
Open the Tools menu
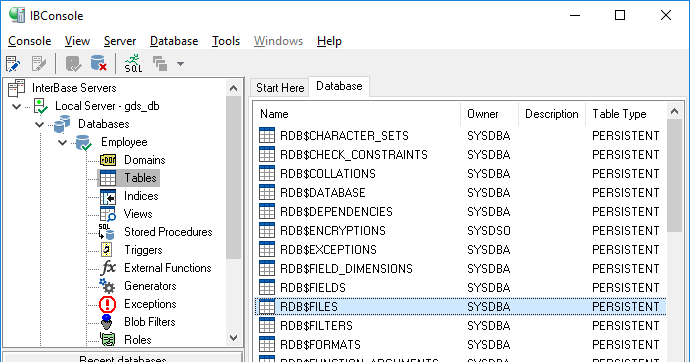point(226,41)
